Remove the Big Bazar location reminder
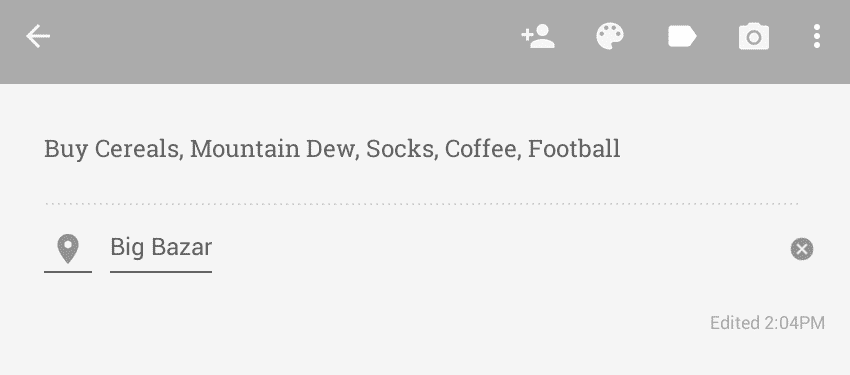 802,249
